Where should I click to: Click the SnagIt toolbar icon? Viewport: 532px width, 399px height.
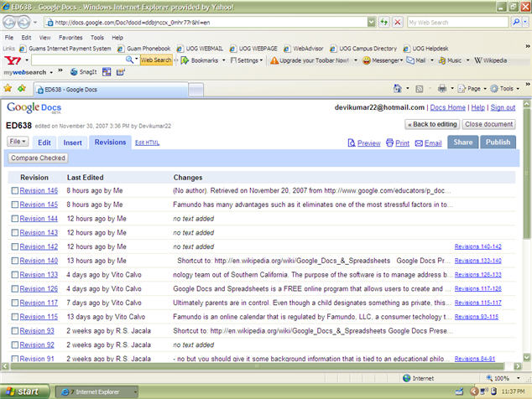pos(74,72)
